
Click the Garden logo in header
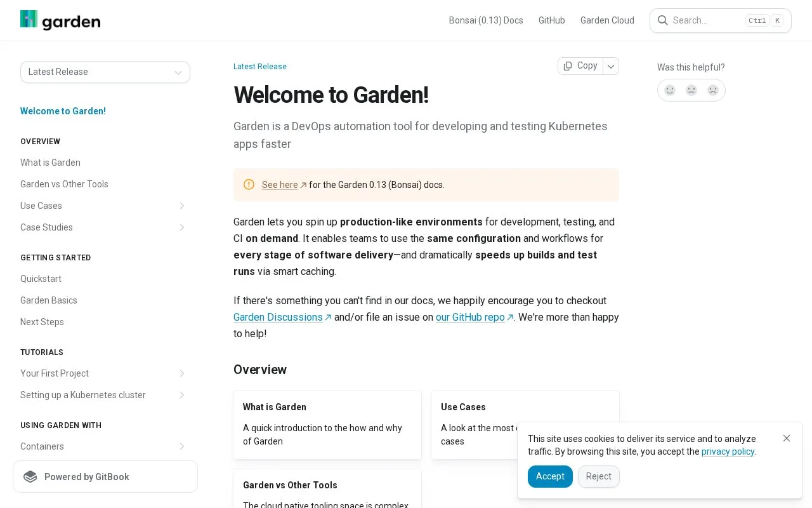click(x=60, y=20)
